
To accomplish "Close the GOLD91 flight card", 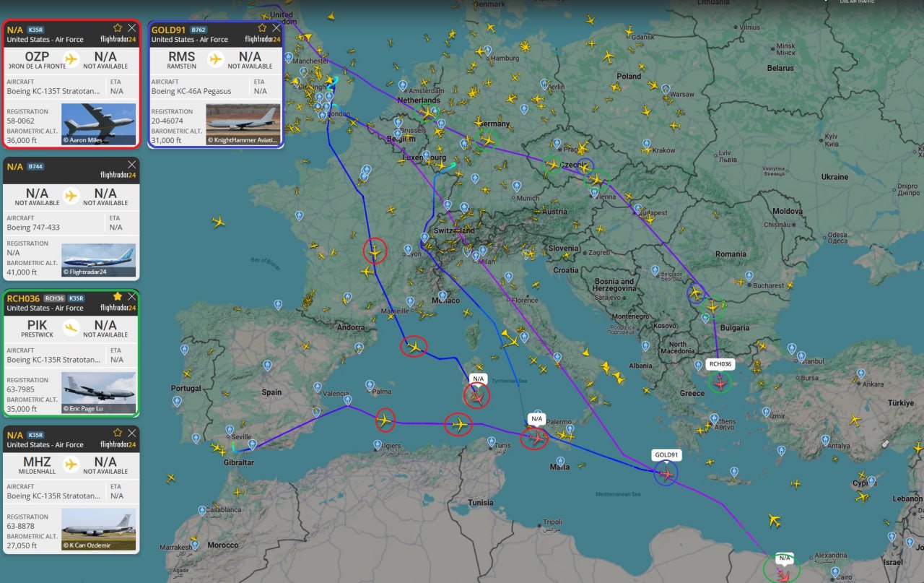I will 276,28.
